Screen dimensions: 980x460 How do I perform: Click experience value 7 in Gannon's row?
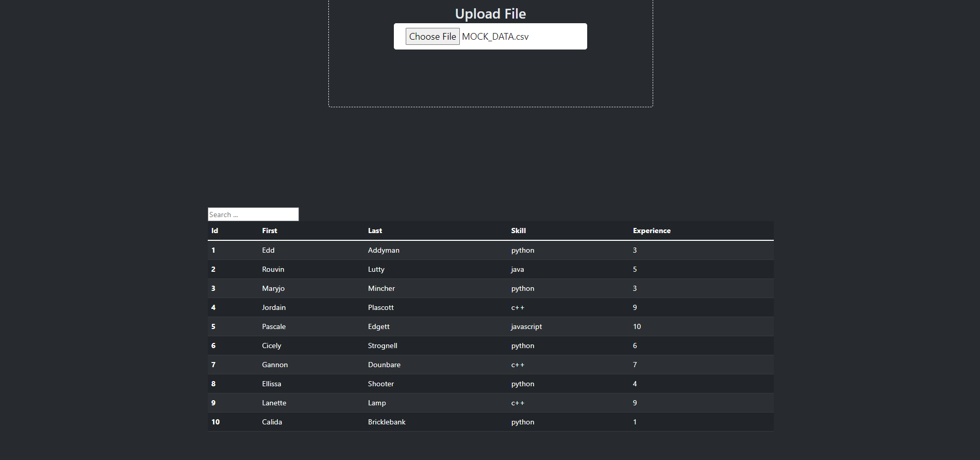635,365
